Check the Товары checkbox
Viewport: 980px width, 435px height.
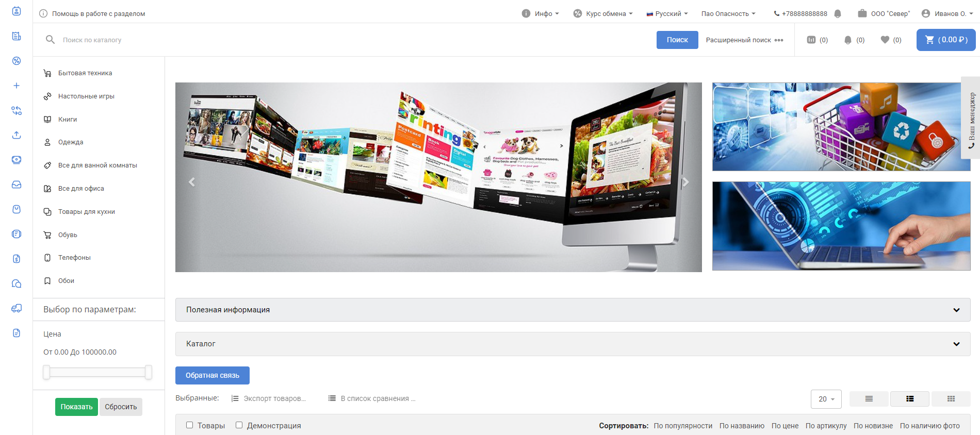[189, 425]
